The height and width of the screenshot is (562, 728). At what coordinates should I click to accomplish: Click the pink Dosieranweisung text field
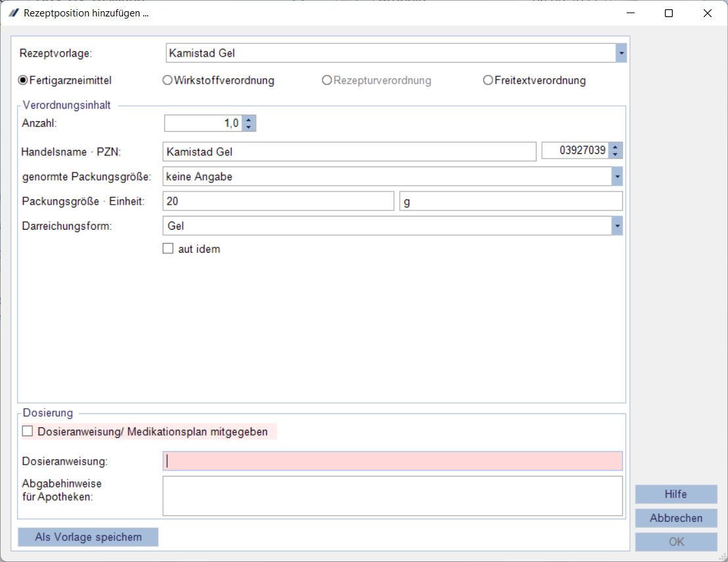[393, 461]
